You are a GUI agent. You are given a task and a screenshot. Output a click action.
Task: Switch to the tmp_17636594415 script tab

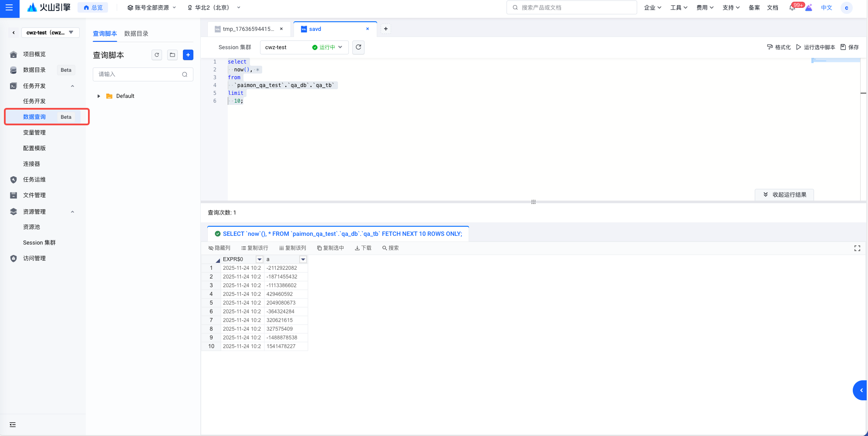point(248,29)
